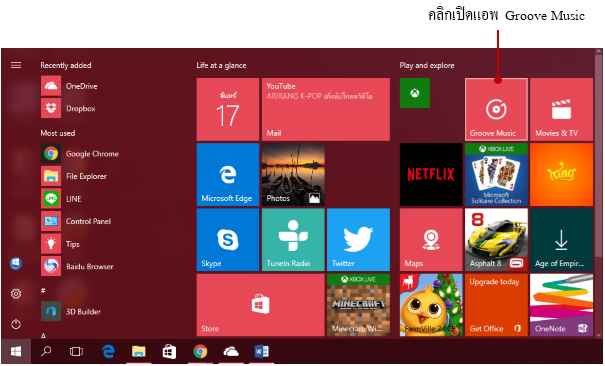Open OneDrive cloud icon on taskbar
The image size is (605, 366).
coord(231,351)
